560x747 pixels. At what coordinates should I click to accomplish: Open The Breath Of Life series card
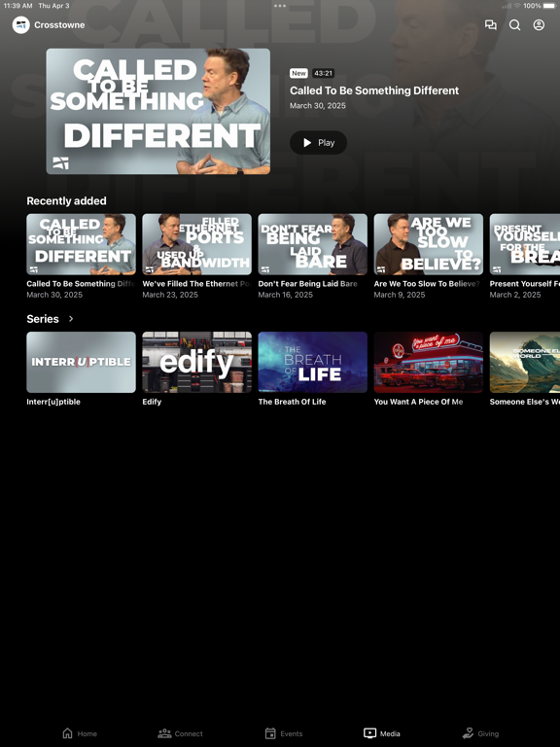pyautogui.click(x=312, y=362)
